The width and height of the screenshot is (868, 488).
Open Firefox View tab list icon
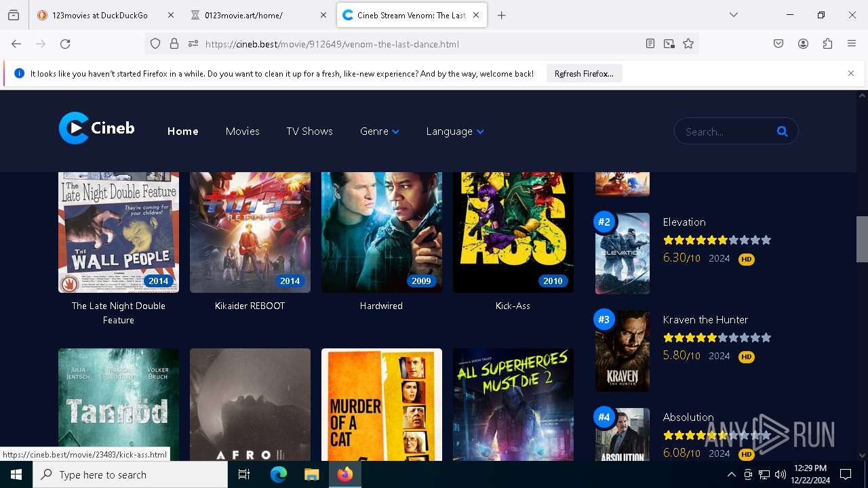coord(14,15)
